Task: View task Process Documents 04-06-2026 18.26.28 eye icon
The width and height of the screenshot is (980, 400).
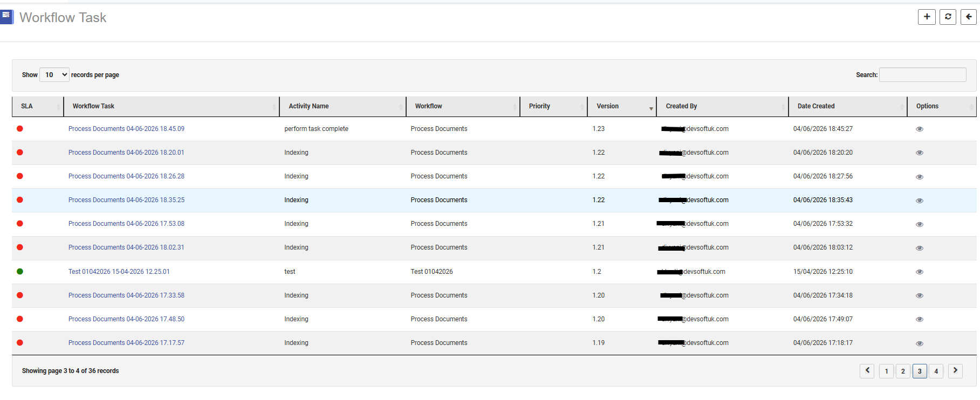Action: click(x=920, y=177)
